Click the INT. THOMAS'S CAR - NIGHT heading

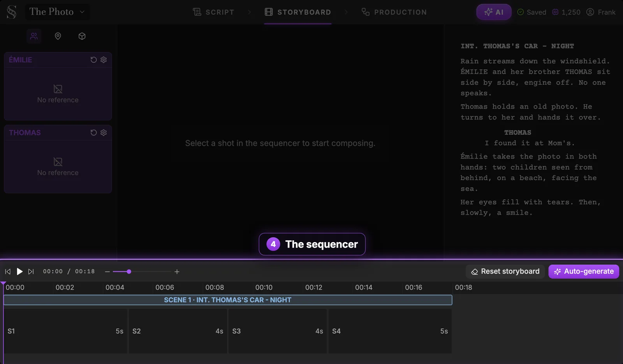[x=517, y=46]
